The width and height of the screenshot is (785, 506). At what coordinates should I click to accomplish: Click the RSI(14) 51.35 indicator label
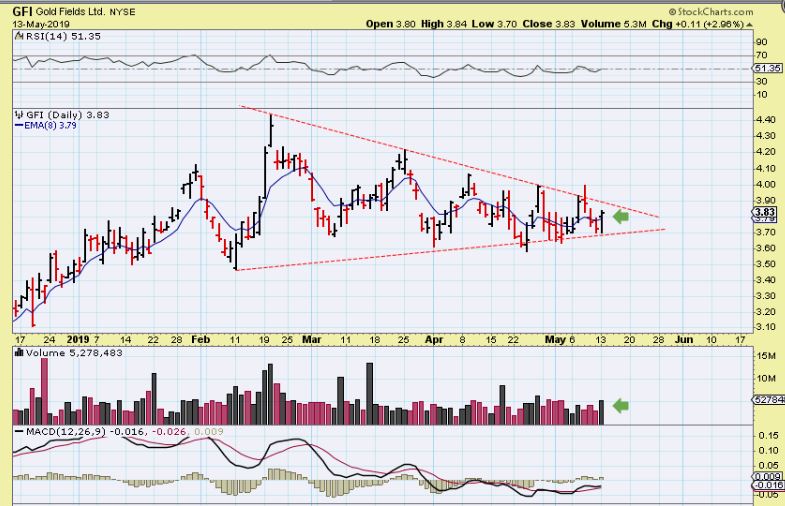[x=63, y=36]
